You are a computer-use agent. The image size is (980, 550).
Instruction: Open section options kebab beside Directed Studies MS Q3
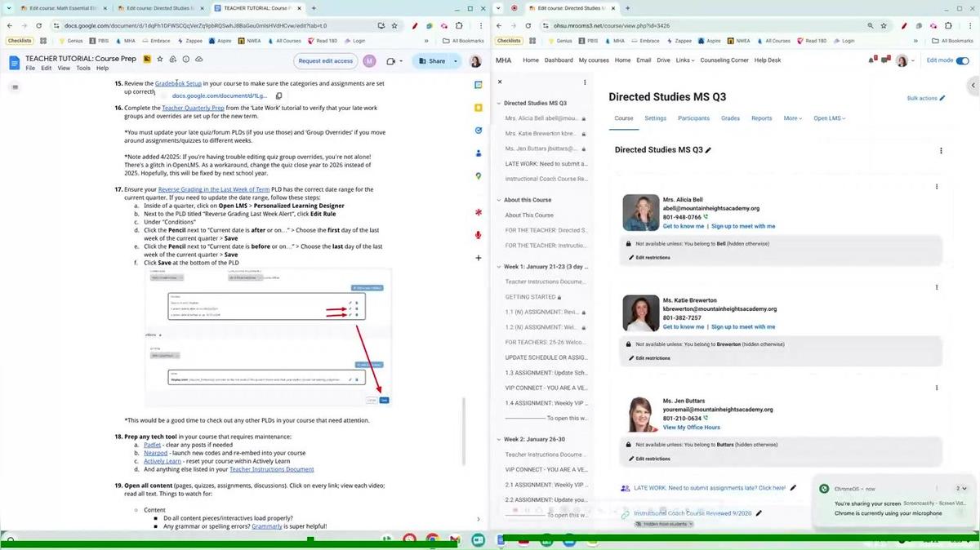coord(941,151)
